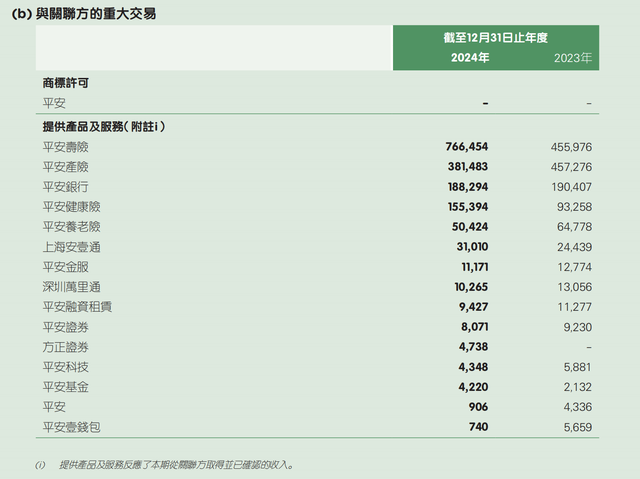
Task: Click the 2024年 column header
Action: click(470, 58)
